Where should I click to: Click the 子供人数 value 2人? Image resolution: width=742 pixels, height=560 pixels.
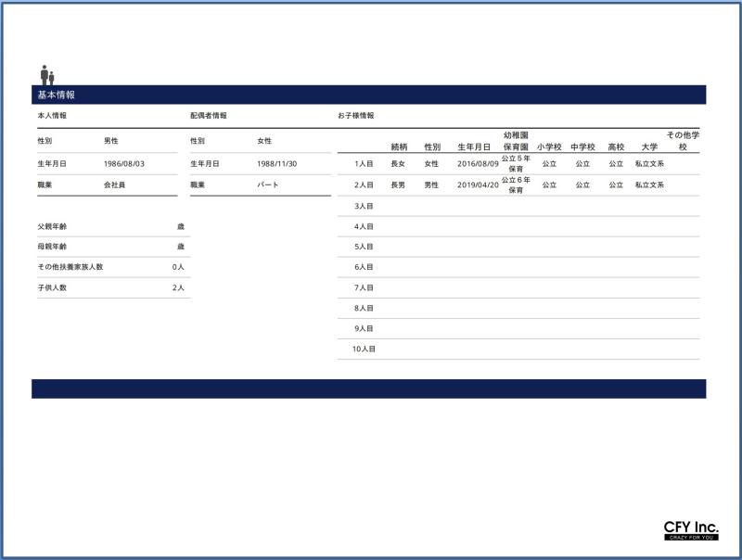178,287
